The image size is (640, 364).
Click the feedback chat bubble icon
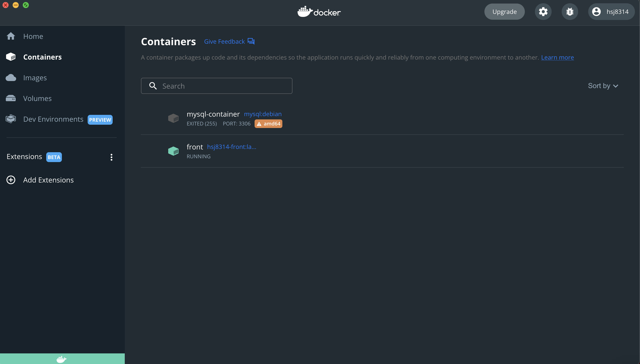pyautogui.click(x=251, y=41)
